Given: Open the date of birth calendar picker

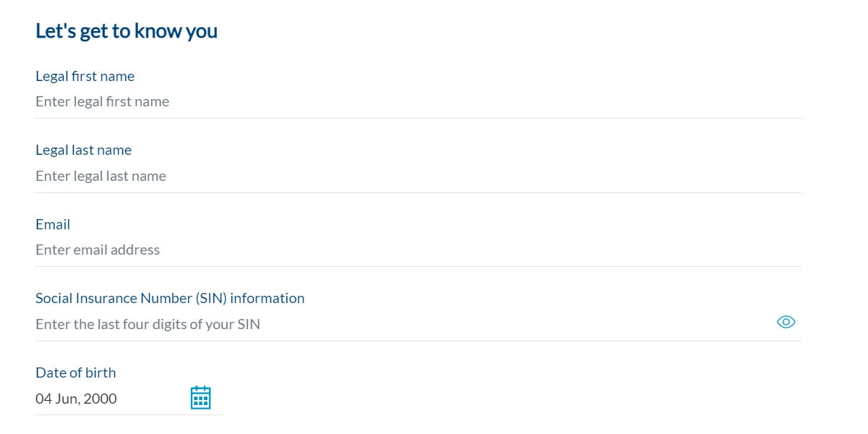Looking at the screenshot, I should pyautogui.click(x=200, y=398).
